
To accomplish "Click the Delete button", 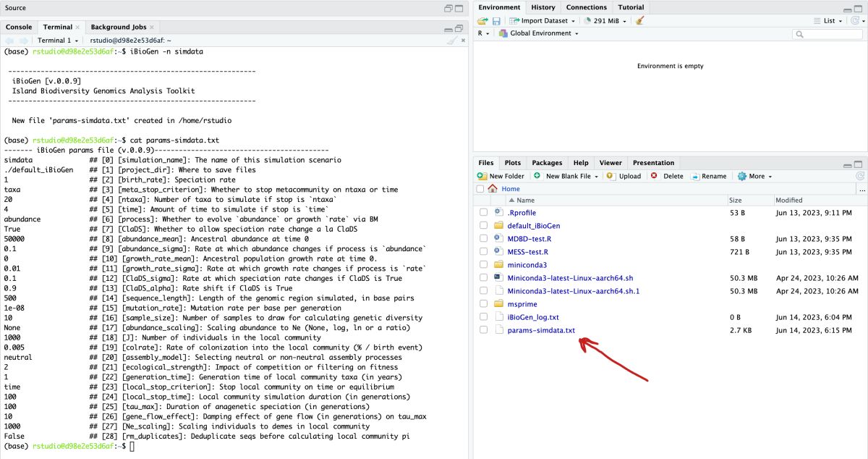I will pos(666,176).
